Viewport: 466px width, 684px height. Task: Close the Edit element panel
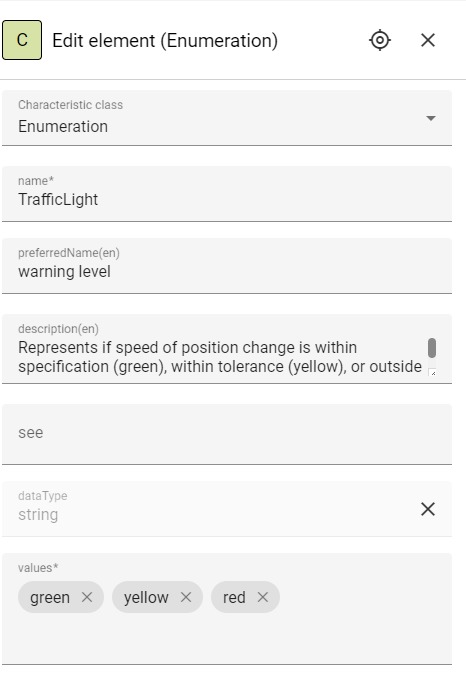coord(428,40)
